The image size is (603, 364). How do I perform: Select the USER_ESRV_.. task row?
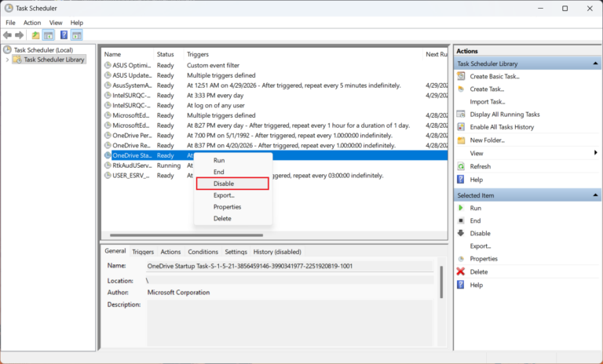[x=275, y=175]
